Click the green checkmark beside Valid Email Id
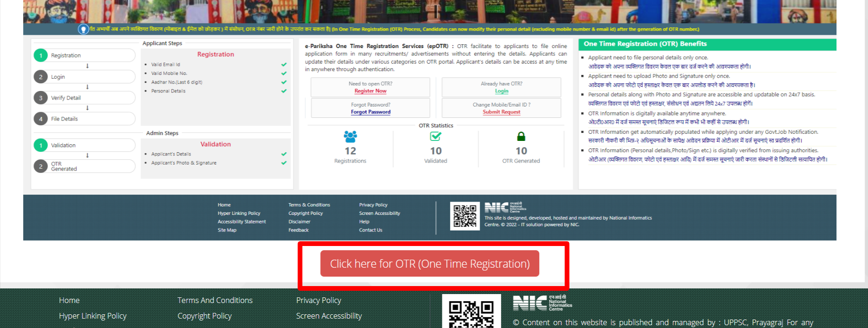This screenshot has width=868, height=328. [284, 65]
